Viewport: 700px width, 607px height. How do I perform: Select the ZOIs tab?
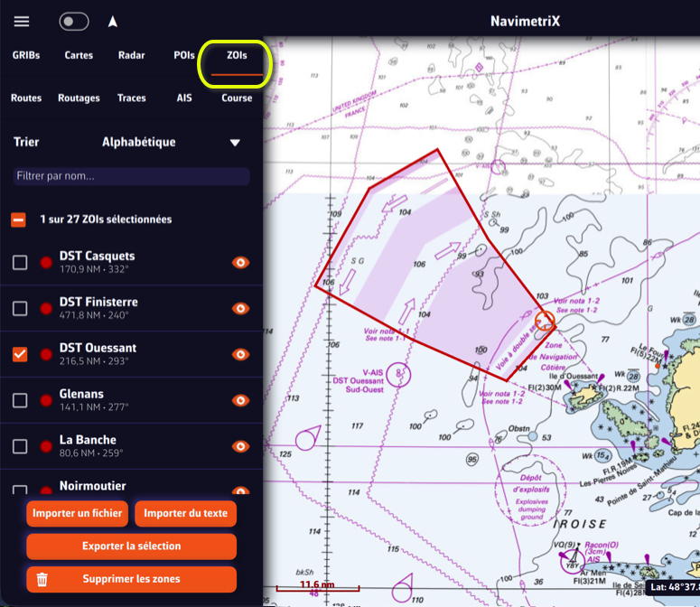[237, 55]
